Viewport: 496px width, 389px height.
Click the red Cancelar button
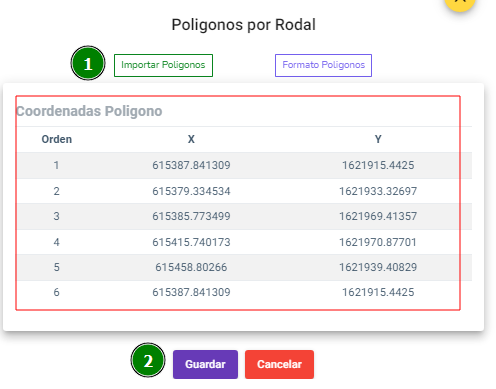(279, 364)
